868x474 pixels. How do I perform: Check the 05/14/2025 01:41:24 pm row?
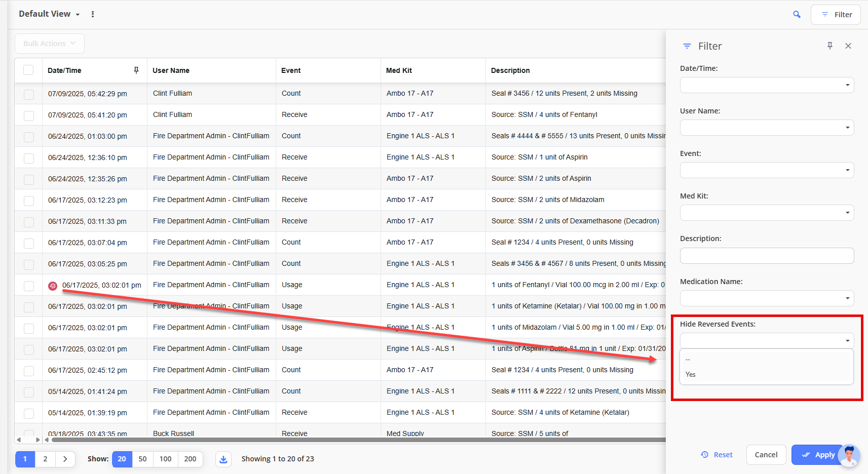click(x=29, y=392)
